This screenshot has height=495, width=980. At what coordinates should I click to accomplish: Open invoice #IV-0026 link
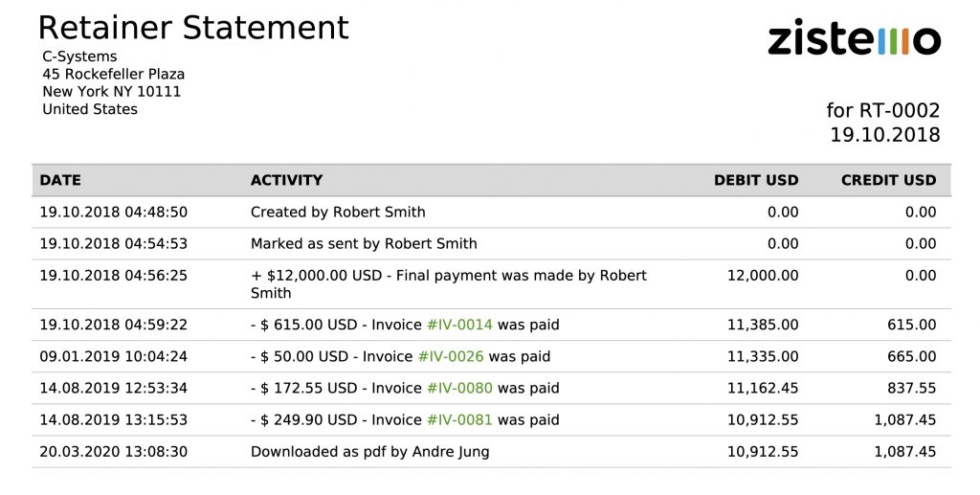(x=450, y=356)
